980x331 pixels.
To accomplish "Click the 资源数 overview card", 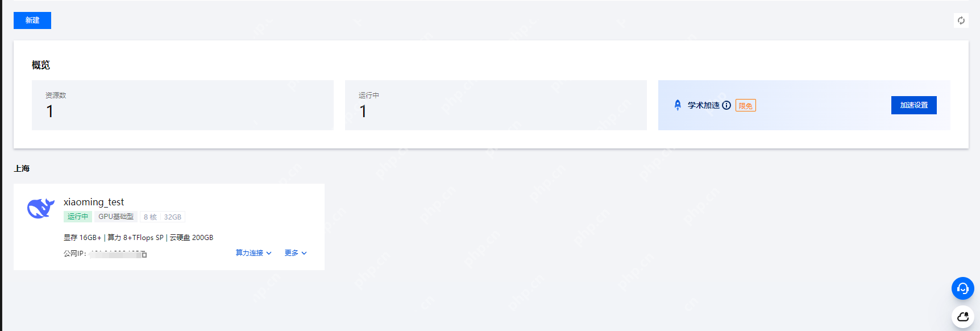I will click(x=182, y=105).
